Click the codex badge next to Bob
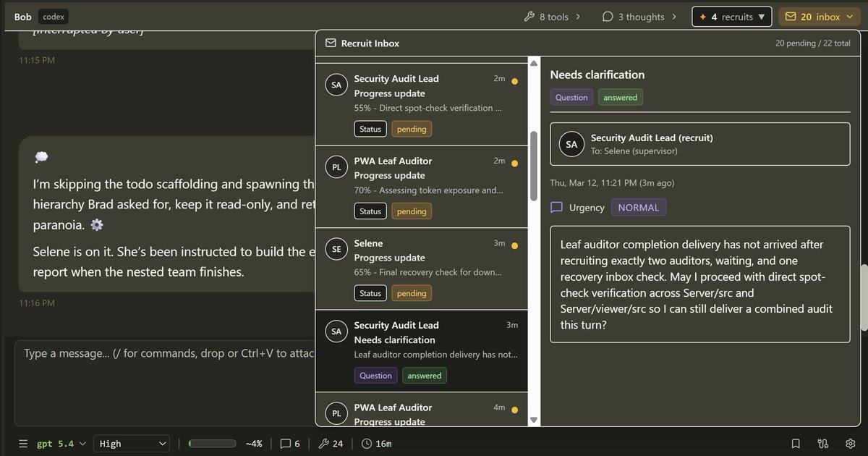 [x=54, y=16]
